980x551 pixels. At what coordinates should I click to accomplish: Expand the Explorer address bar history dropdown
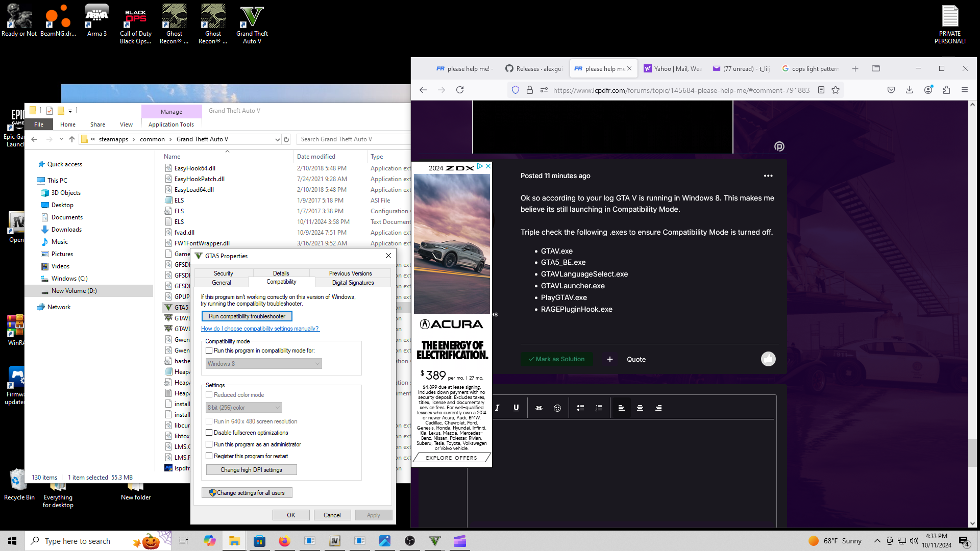(277, 139)
